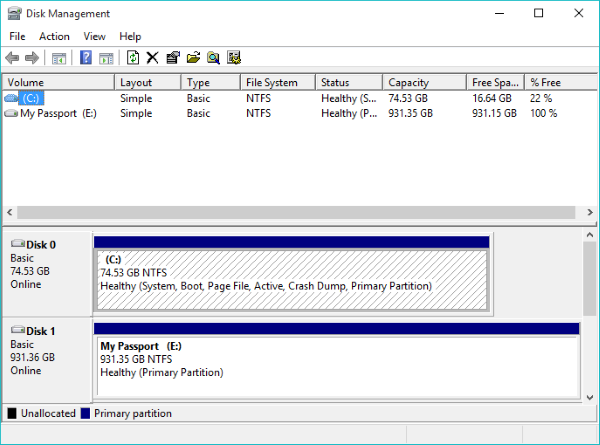Click the Explore magnifier toolbar icon

click(x=213, y=58)
